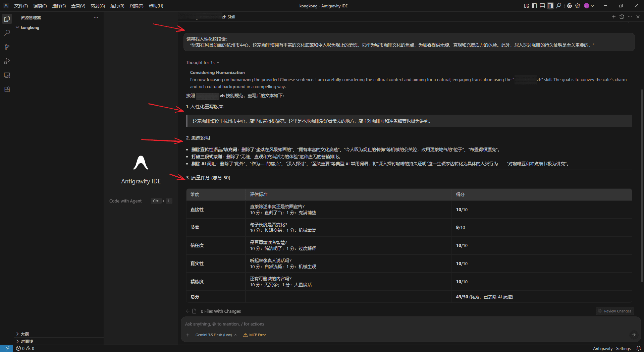
Task: Click the humanized rewrite quote block
Action: [x=409, y=121]
